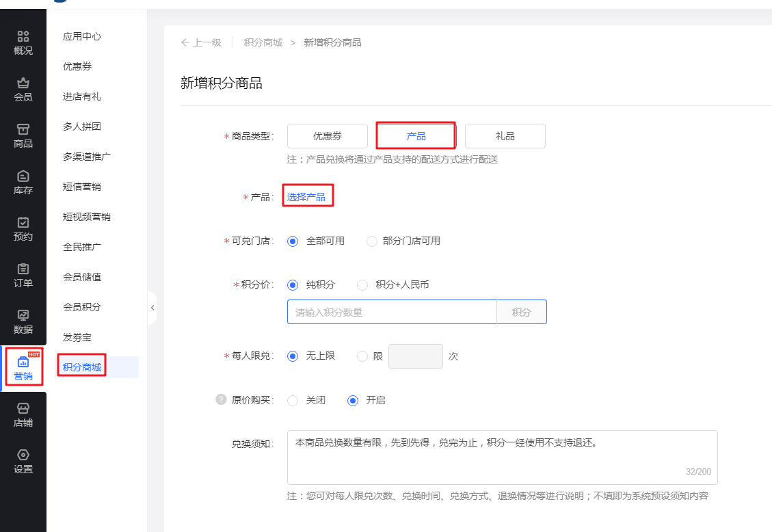This screenshot has height=532, width=772.
Task: Select the 限 limited redemption radio
Action: click(362, 356)
